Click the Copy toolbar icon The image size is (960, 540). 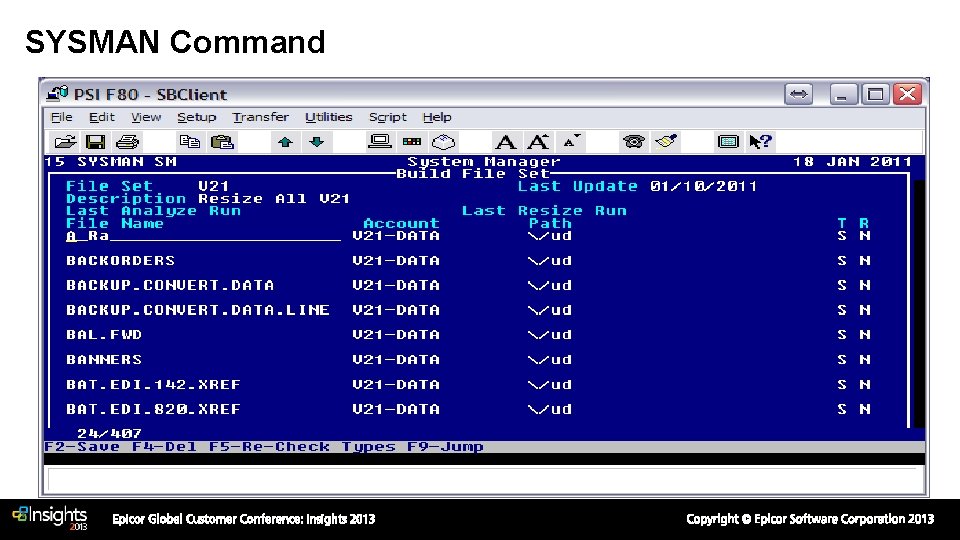189,142
